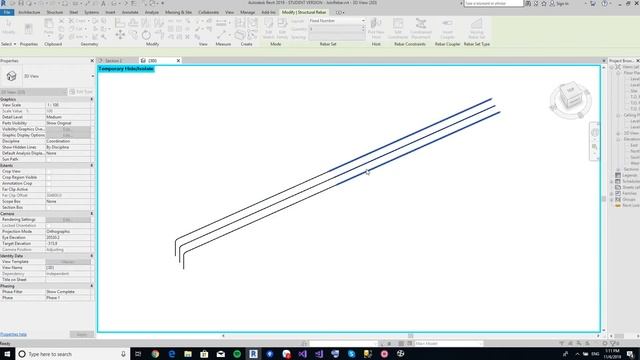Open the Structure ribbon tab
This screenshot has height=360, width=640.
point(55,12)
